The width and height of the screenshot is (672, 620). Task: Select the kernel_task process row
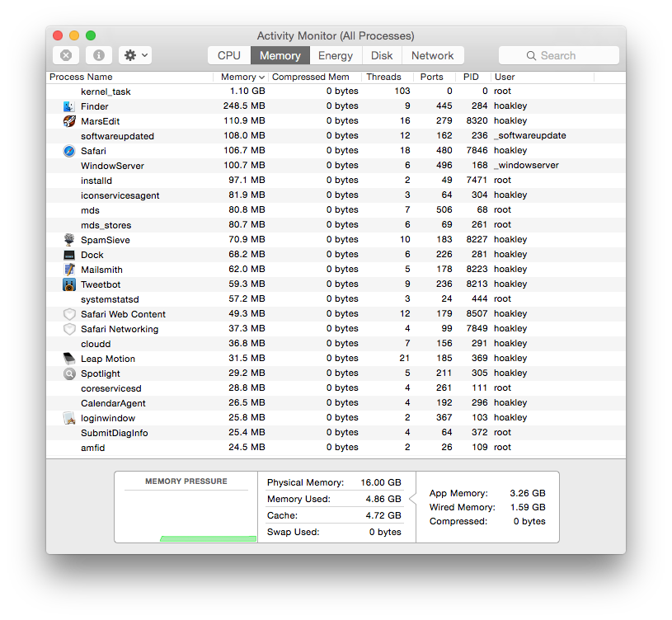336,92
